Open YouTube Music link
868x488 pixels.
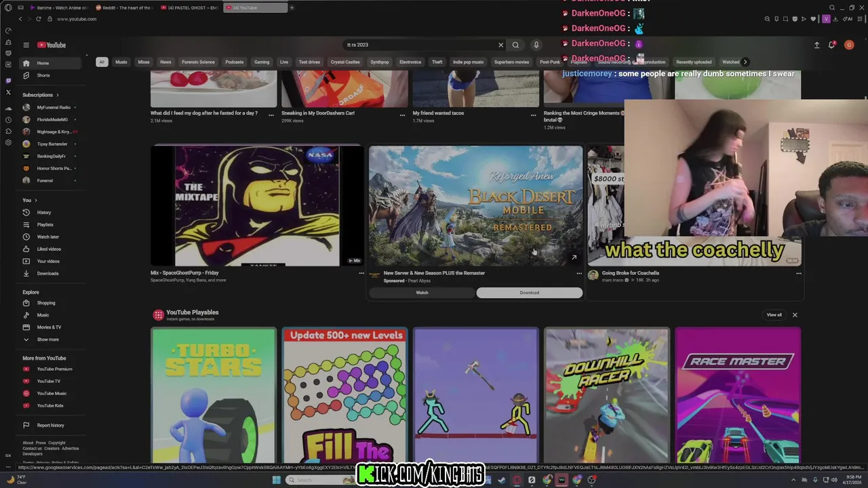click(50, 393)
